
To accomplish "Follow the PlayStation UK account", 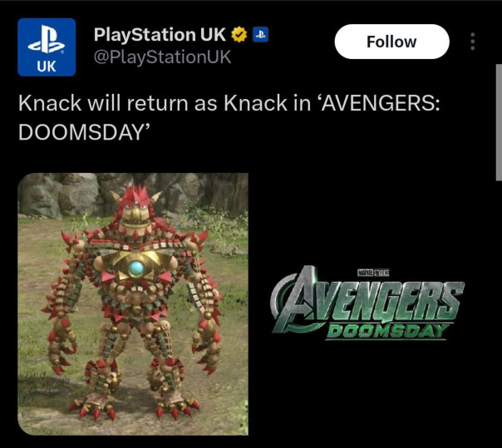I will point(391,42).
